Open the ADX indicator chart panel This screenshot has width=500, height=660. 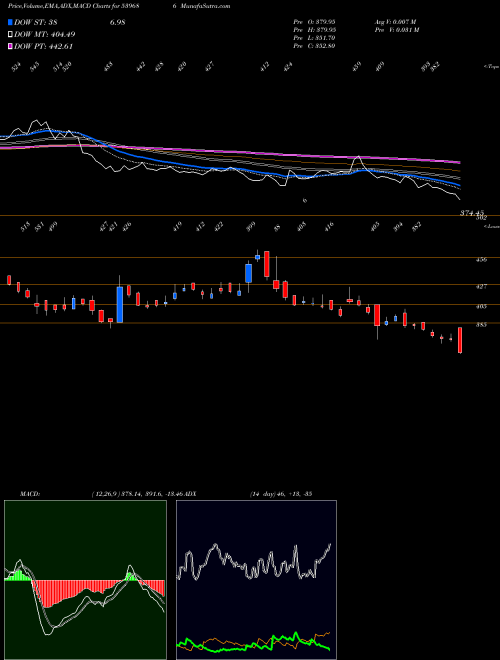point(256,580)
